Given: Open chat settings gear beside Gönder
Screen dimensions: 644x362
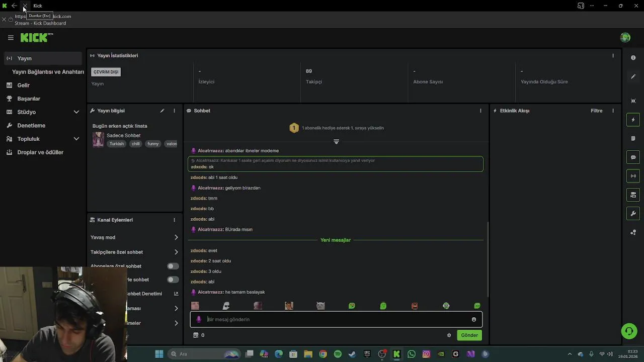Looking at the screenshot, I should pos(449,335).
